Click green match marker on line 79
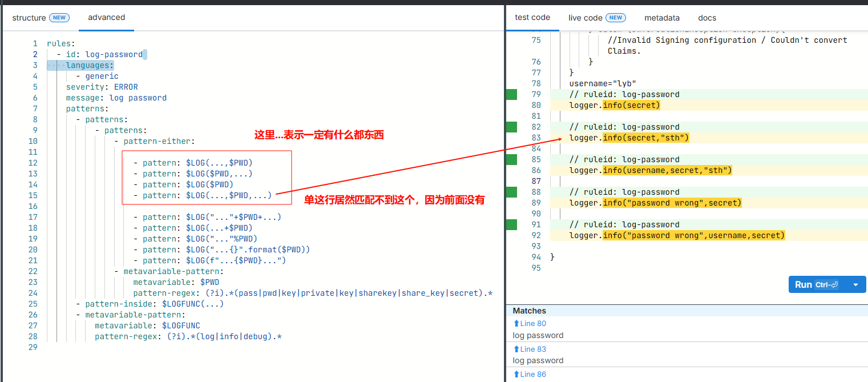The width and height of the screenshot is (868, 382). tap(511, 94)
